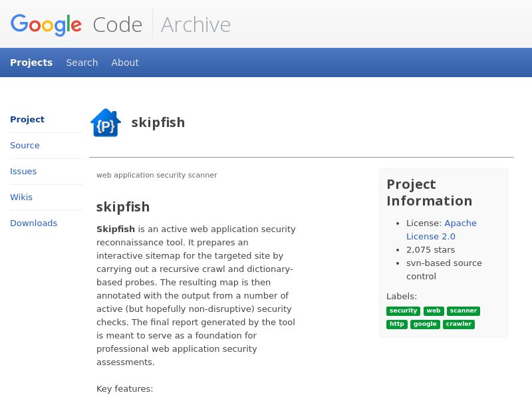
Task: Click the green 'scanner' label tag
Action: click(x=464, y=311)
